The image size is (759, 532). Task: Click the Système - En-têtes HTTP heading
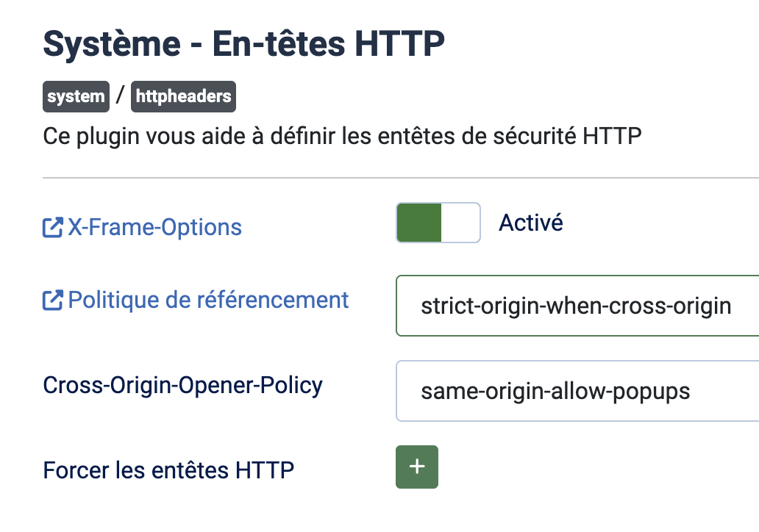pyautogui.click(x=244, y=45)
